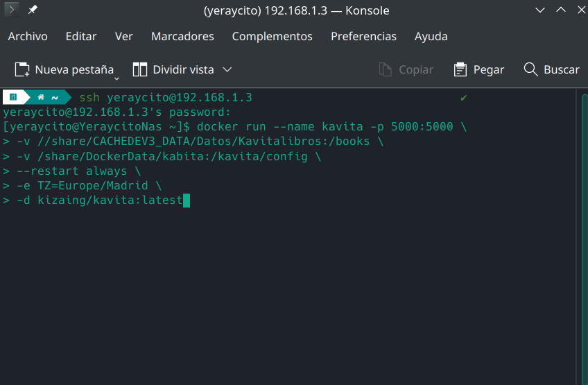This screenshot has height=385, width=588.
Task: Open the Editar menu
Action: tap(81, 36)
